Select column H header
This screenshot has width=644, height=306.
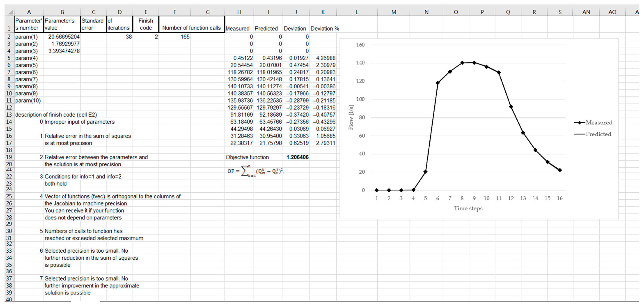click(239, 12)
